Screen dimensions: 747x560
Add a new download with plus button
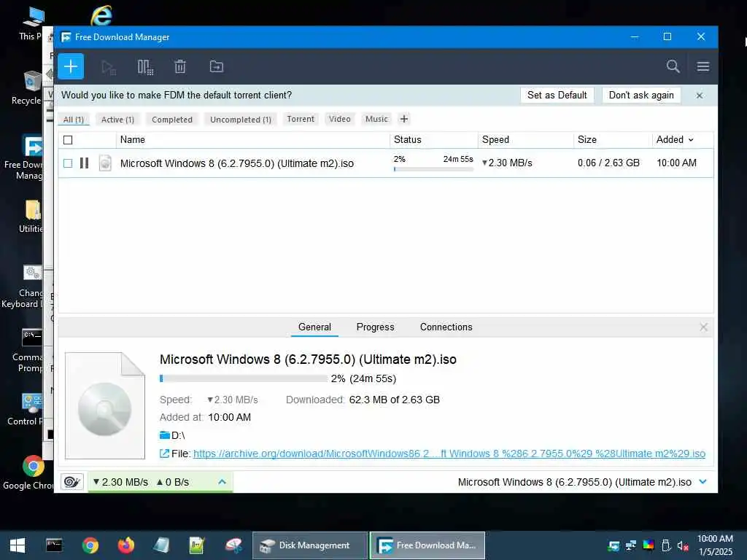pyautogui.click(x=71, y=66)
